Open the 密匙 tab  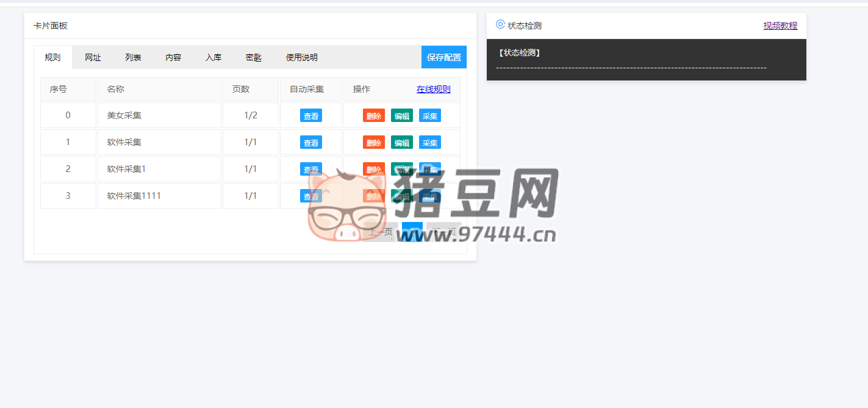(254, 57)
